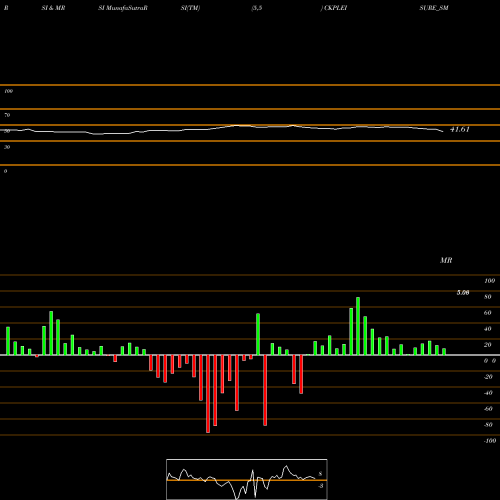Click the MR panel label
Screen dimensions: 500x500
446,260
